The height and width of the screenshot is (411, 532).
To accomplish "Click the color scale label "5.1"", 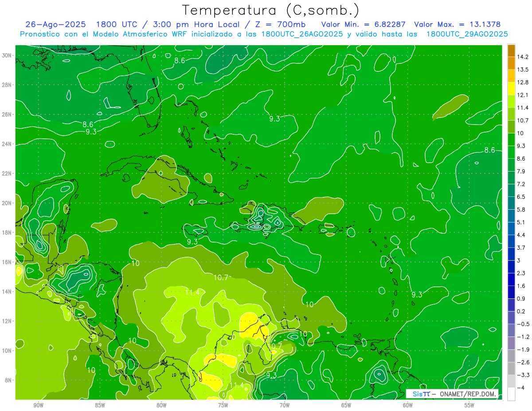I will (x=521, y=222).
